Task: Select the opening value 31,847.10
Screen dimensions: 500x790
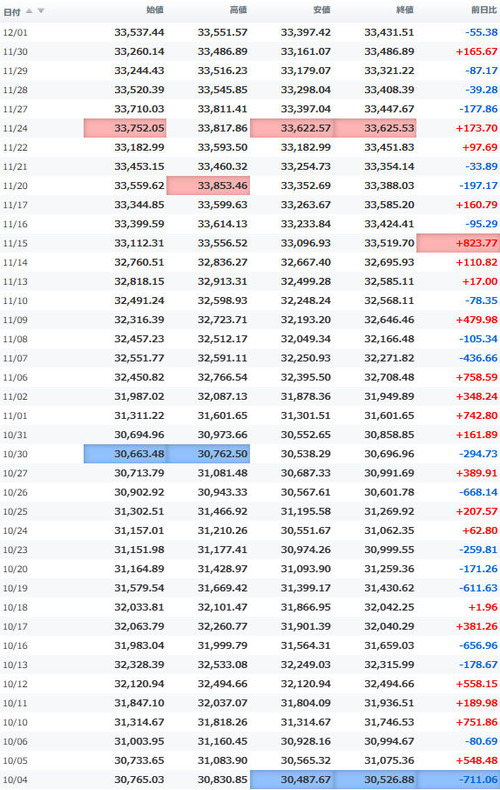Action: (x=139, y=703)
